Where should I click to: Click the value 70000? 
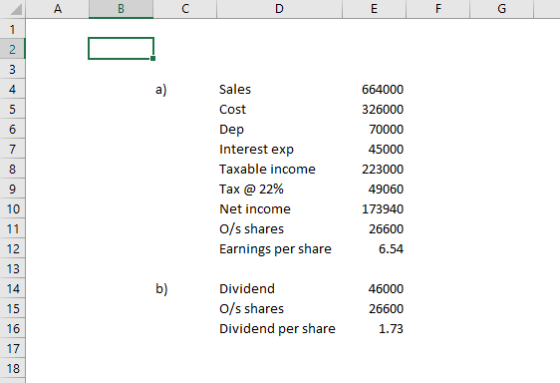(386, 129)
